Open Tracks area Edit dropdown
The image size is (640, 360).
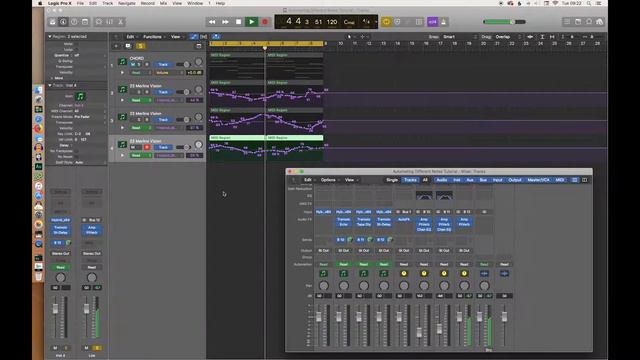pos(131,37)
